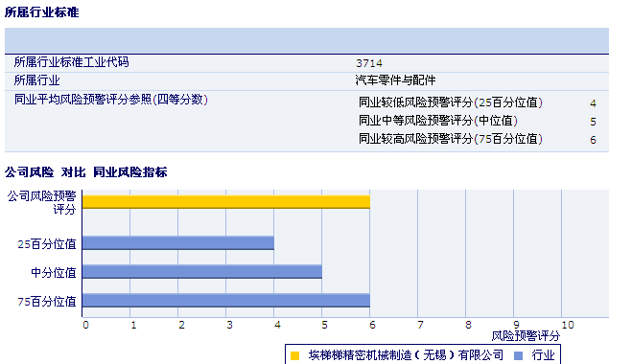Screen dimensions: 632x364
Task: Click 同业较高风险预警评分(75百分位值) row
Action: coord(478,139)
